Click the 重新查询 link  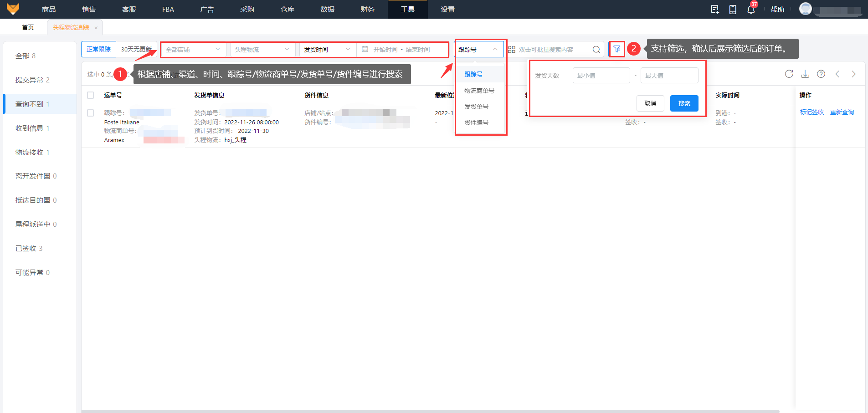[x=842, y=112]
